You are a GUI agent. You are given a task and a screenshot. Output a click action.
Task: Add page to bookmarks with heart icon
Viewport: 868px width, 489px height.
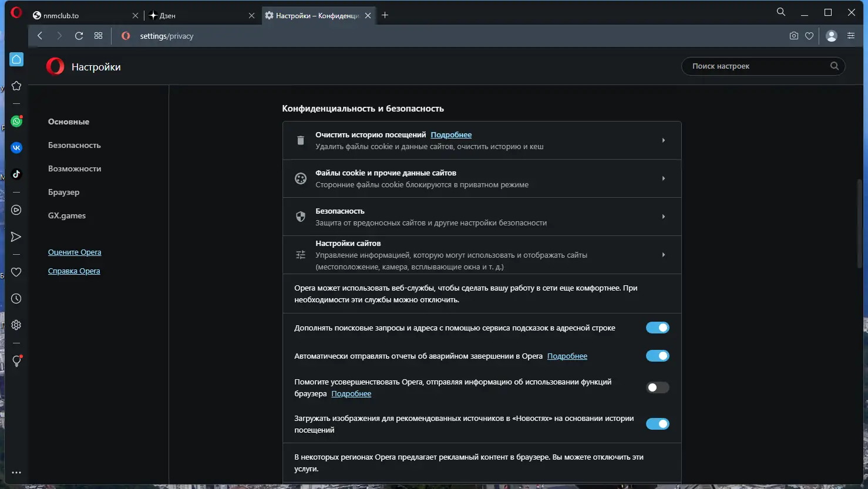coord(809,36)
